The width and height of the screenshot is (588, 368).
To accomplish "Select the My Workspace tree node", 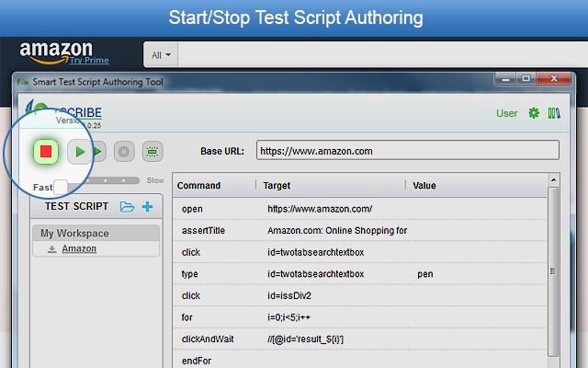I will (x=96, y=233).
